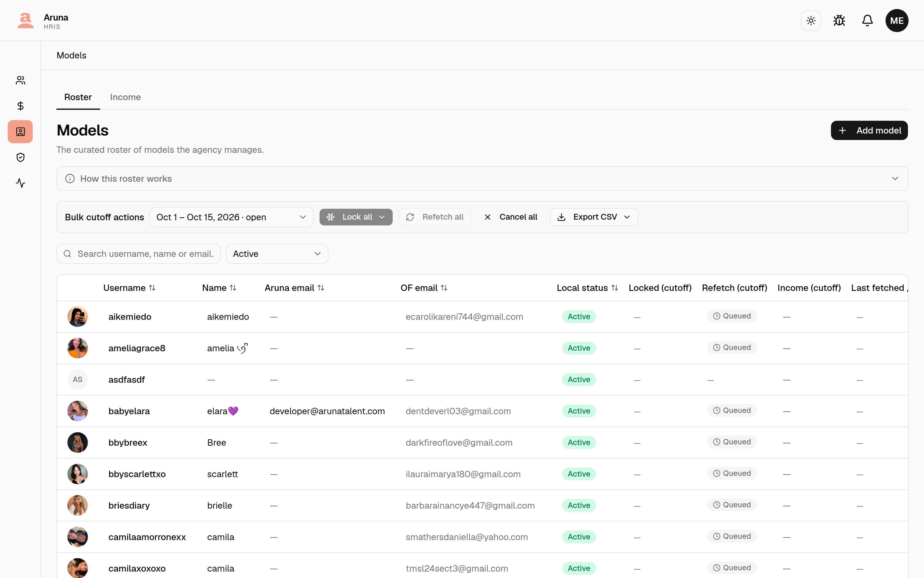This screenshot has width=924, height=578.
Task: Open the dollar payroll sidebar icon
Action: tap(20, 106)
